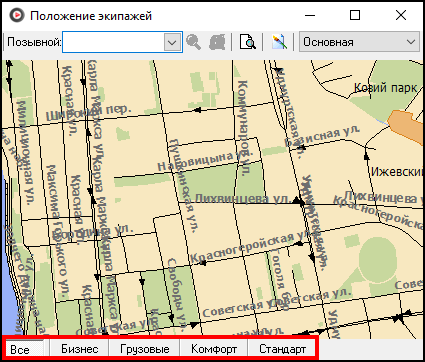Click the paintbrush map styling icon
Screen dimensions: 425x362
(279, 42)
